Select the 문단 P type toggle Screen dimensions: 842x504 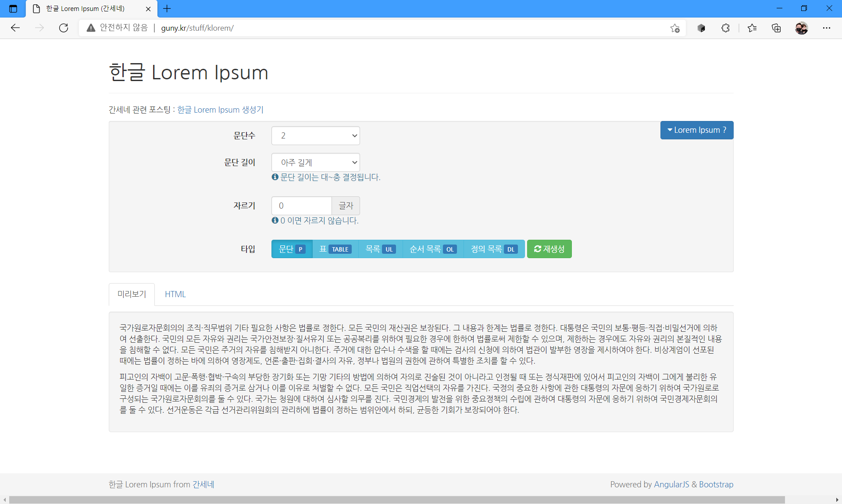(x=292, y=249)
